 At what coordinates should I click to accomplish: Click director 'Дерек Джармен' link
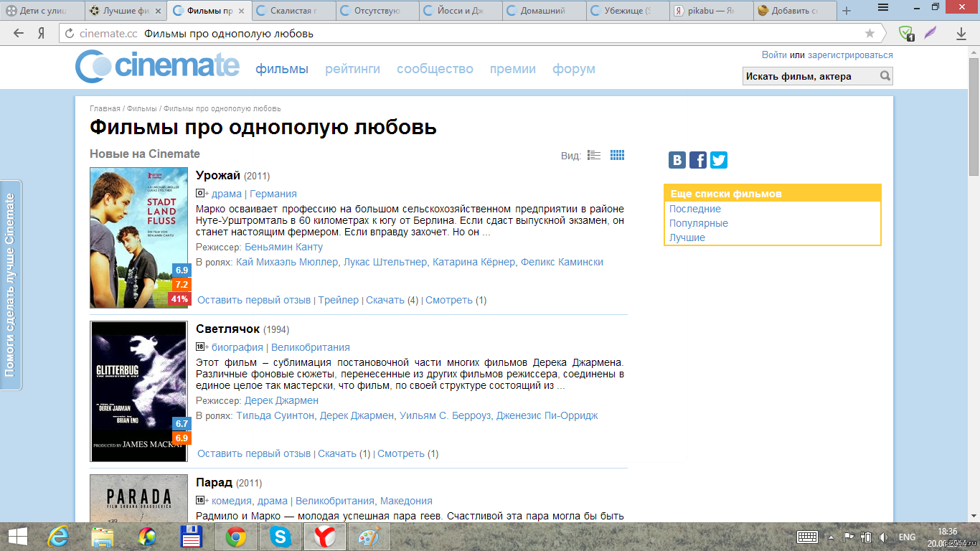(x=281, y=400)
